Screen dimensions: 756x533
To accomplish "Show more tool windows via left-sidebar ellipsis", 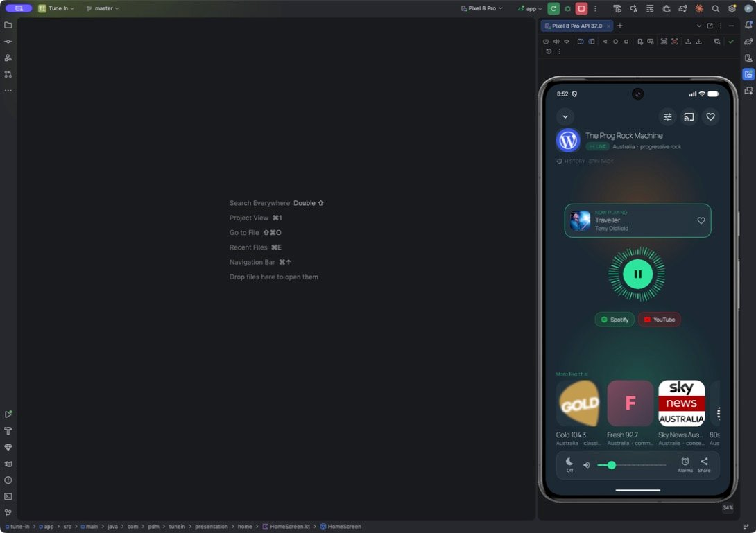I will pyautogui.click(x=8, y=91).
